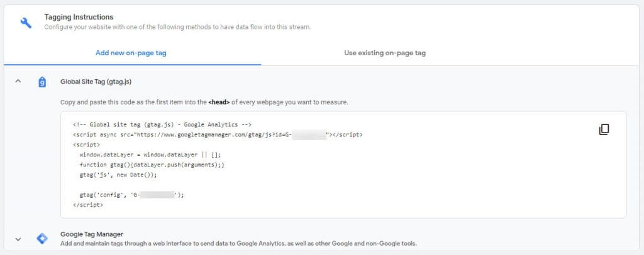Screen dimensions: 644x255
Task: Click the function gtag() code line
Action: click(152, 165)
